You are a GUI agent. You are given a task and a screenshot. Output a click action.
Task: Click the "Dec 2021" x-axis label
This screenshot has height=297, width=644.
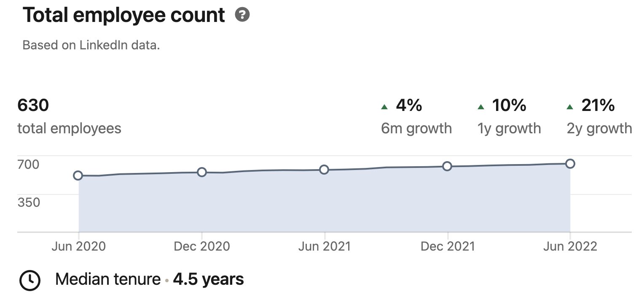coord(448,246)
